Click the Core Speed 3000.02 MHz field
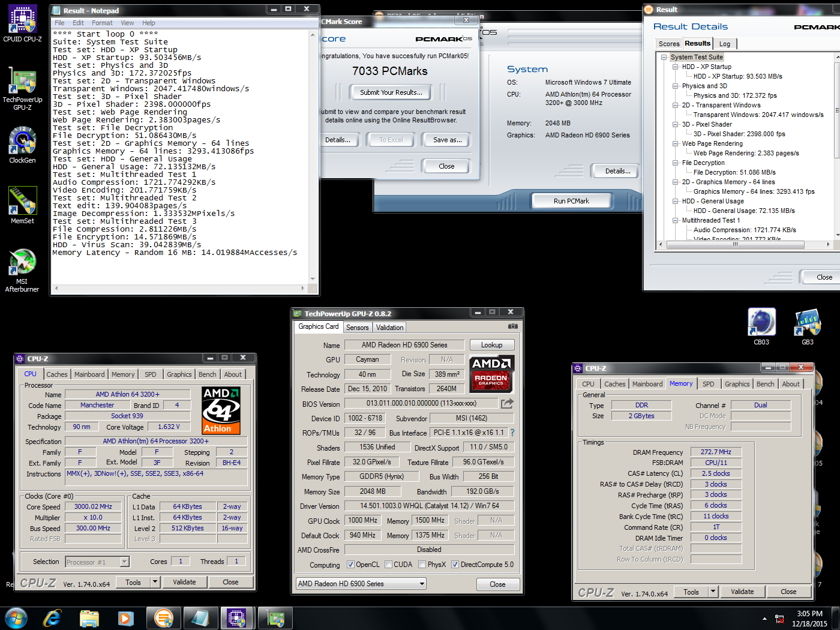 point(93,506)
